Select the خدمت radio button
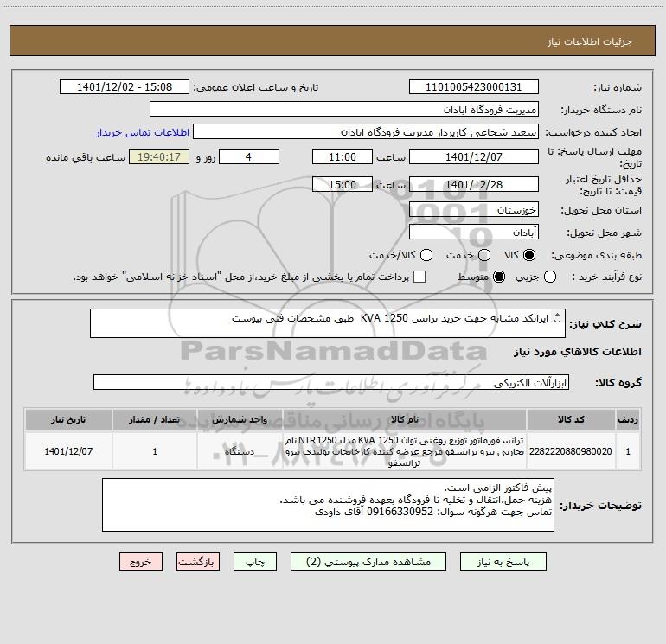 tap(484, 255)
